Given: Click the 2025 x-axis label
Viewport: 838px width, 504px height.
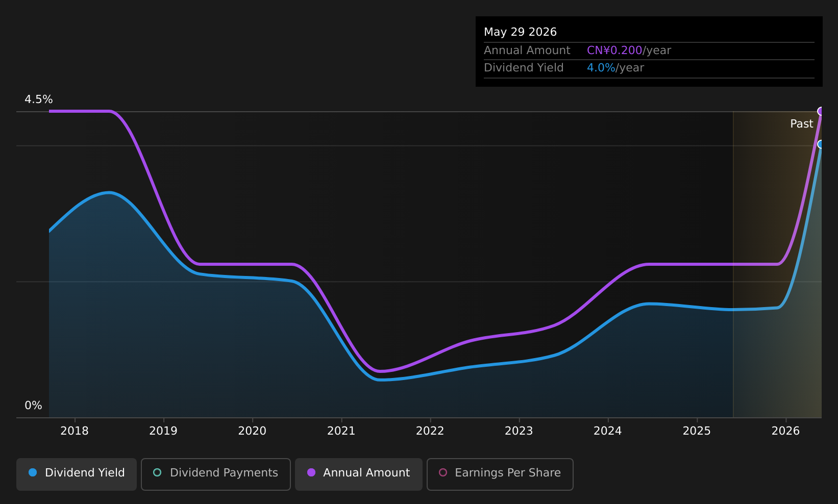Looking at the screenshot, I should pos(697,431).
